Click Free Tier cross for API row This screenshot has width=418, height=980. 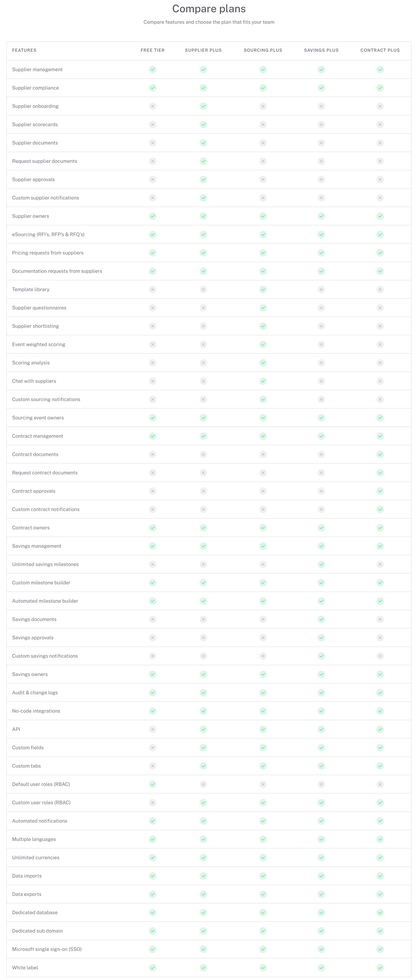[153, 729]
